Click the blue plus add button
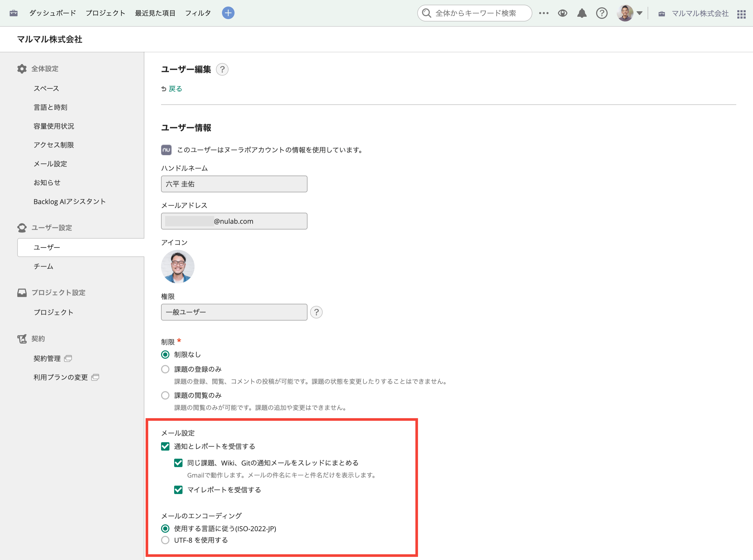This screenshot has width=753, height=560. point(228,13)
